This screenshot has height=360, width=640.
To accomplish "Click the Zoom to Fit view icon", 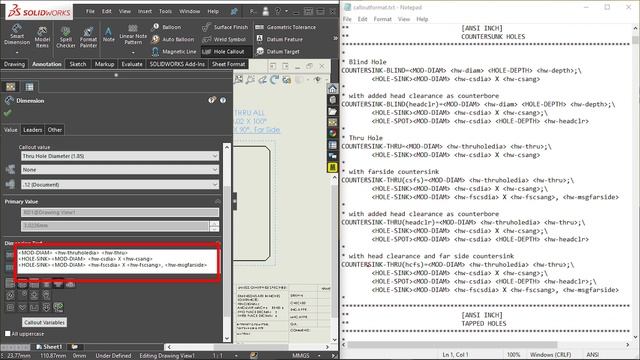I will 238,80.
